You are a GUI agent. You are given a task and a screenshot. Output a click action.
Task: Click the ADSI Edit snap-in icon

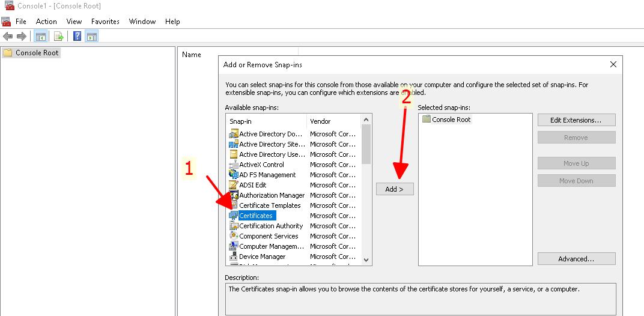tap(234, 185)
